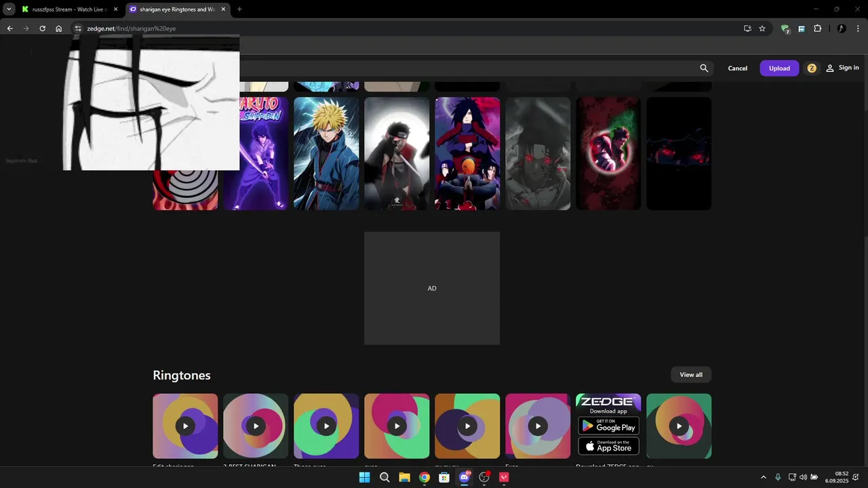Play the Edit sharingan ringtone
Viewport: 868px width, 488px height.
[185, 426]
